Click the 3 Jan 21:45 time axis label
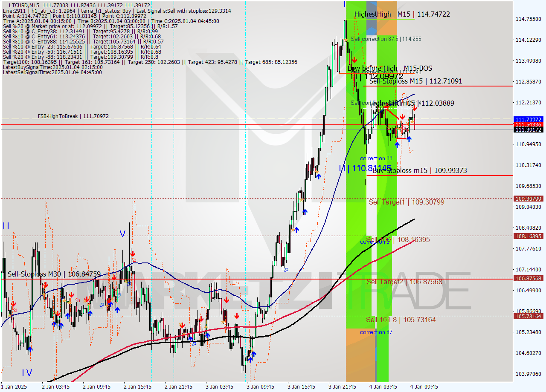This screenshot has width=546, height=392. coord(342,386)
